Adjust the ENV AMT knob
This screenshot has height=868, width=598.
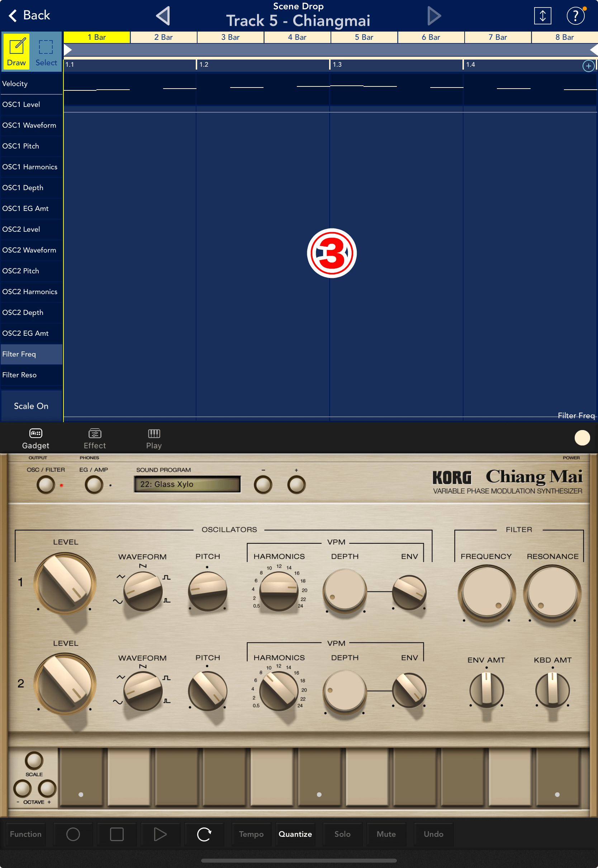click(487, 690)
